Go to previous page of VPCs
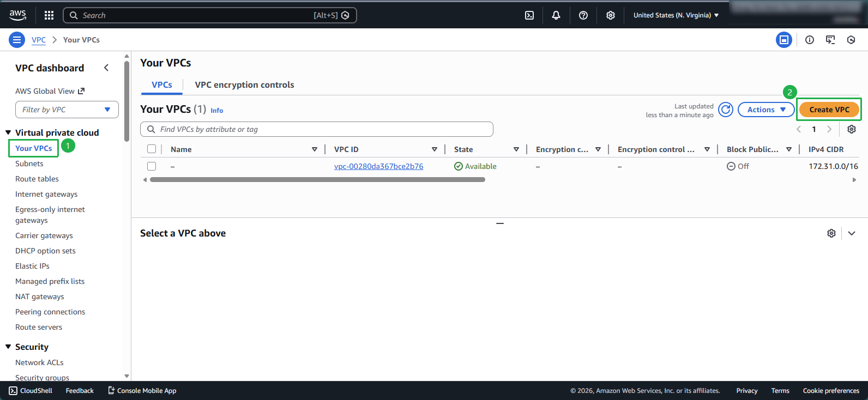The height and width of the screenshot is (400, 868). 799,129
